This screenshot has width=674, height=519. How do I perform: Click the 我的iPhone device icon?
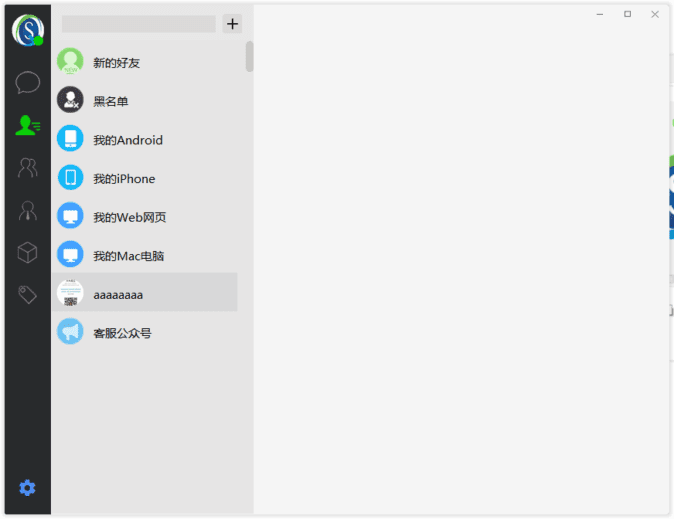pos(70,177)
